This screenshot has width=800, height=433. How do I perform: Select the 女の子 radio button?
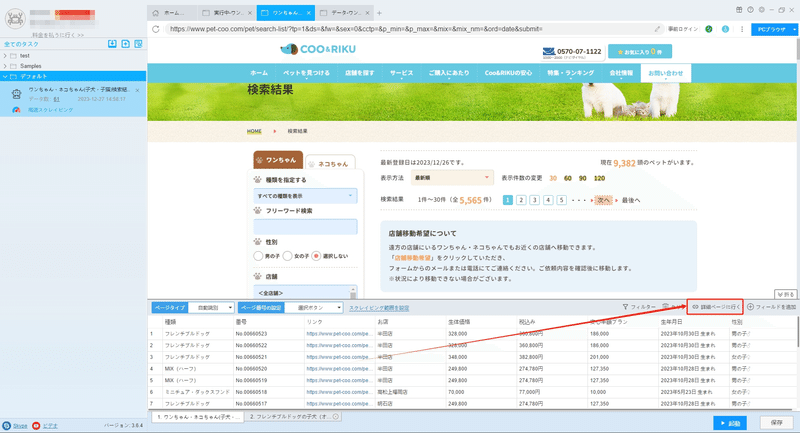pyautogui.click(x=287, y=256)
